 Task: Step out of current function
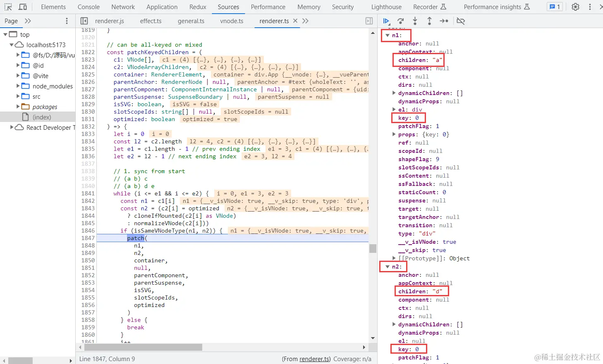point(429,21)
